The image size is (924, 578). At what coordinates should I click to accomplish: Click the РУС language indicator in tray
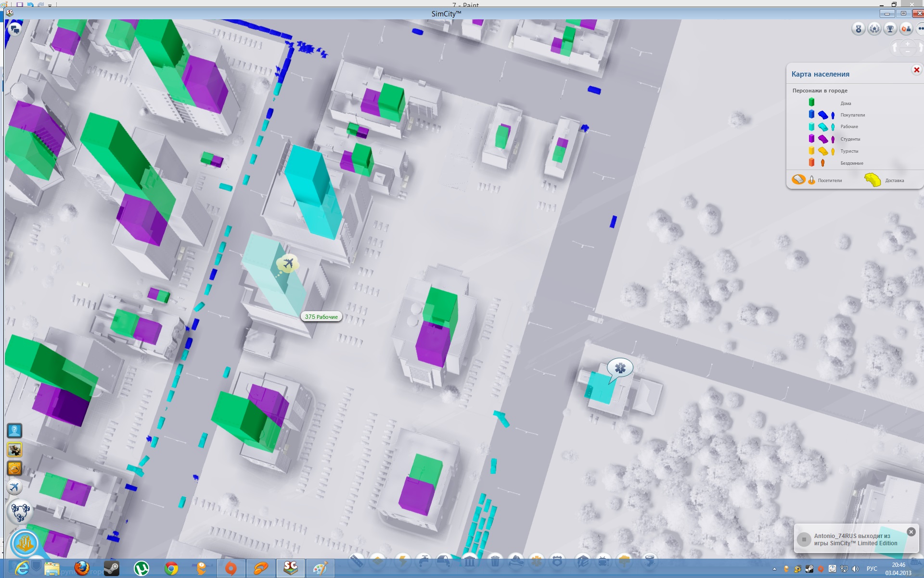[872, 569]
